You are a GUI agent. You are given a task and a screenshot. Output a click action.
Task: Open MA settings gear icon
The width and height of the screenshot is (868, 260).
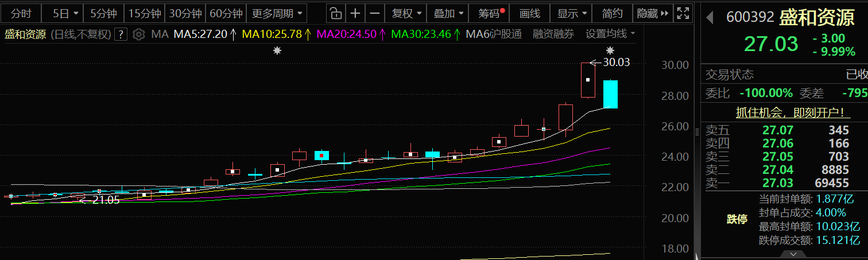(138, 34)
